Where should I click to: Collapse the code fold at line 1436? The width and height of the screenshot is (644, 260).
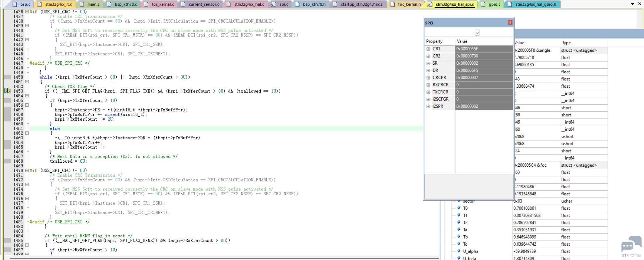tap(27, 12)
